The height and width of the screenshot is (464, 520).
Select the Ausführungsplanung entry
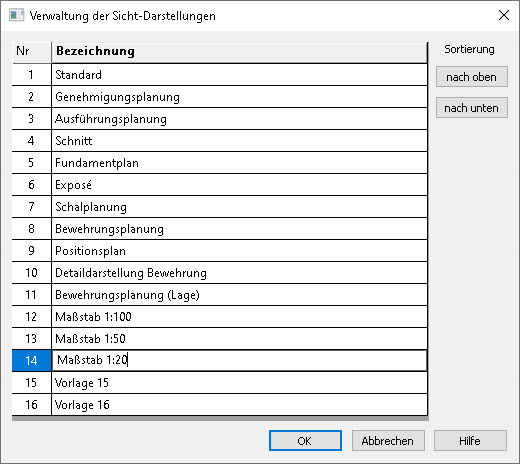239,119
